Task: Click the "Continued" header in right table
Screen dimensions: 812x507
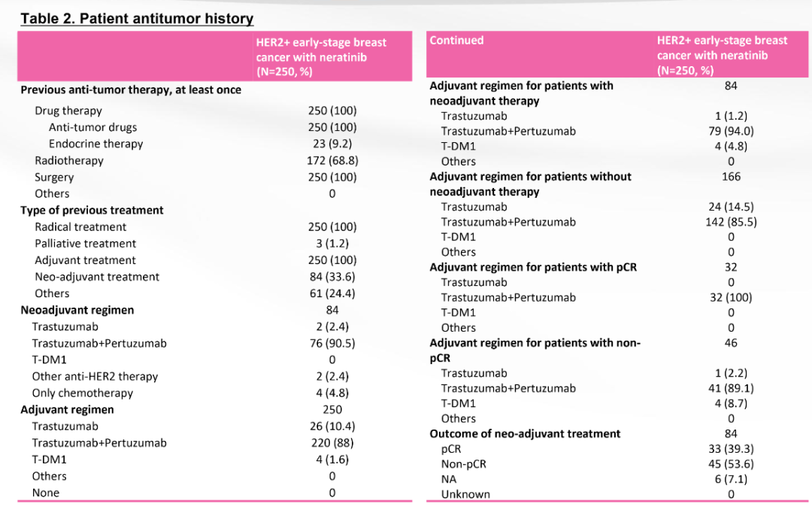Action: (x=456, y=41)
